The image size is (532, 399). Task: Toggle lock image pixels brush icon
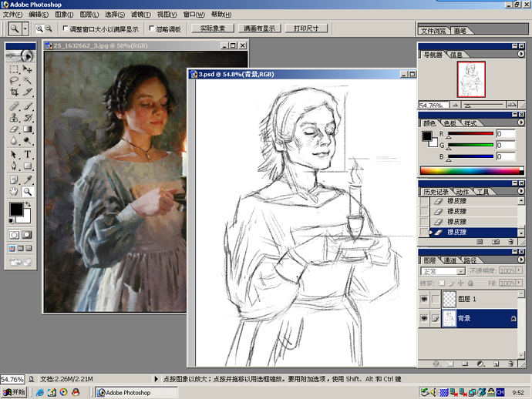point(451,283)
